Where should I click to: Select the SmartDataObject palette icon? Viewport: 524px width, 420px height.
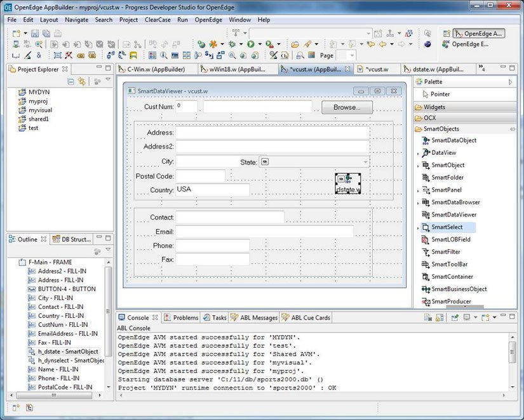tap(453, 140)
